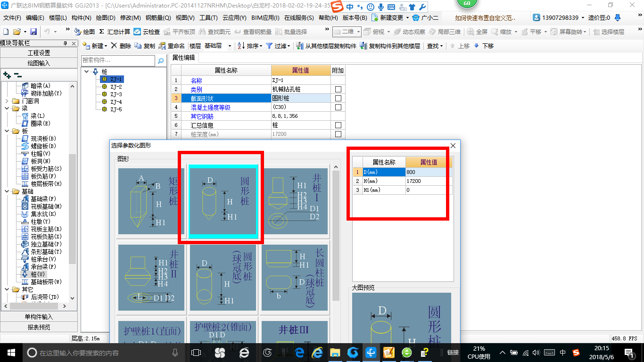
Task: Launch 云检查 cloud check
Action: click(147, 32)
